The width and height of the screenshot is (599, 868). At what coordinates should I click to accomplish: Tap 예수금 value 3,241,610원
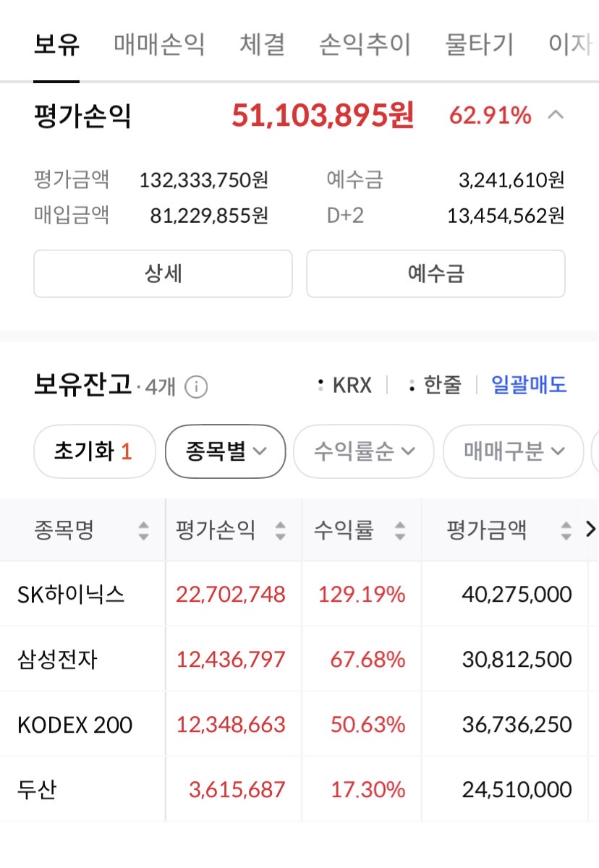pyautogui.click(x=511, y=179)
